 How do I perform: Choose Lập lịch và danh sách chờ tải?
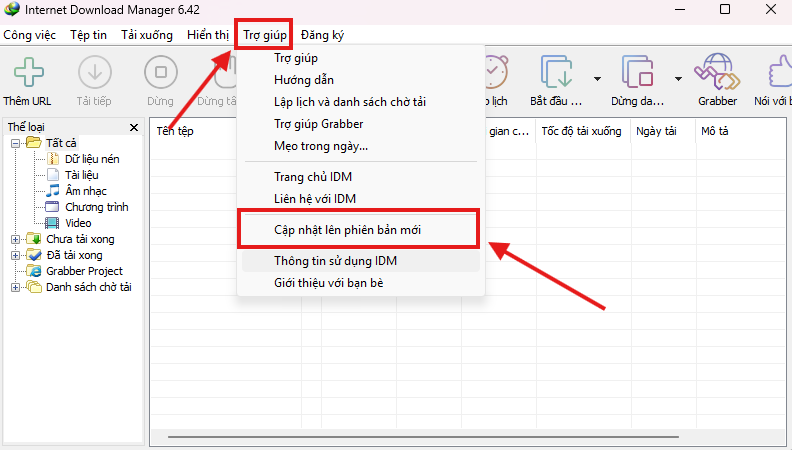point(361,102)
